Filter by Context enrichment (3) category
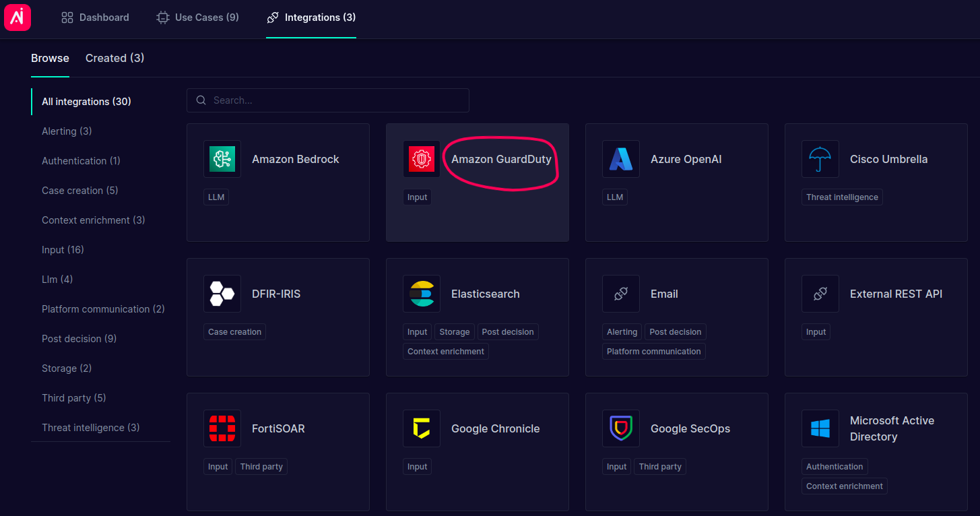The width and height of the screenshot is (980, 516). [x=94, y=220]
